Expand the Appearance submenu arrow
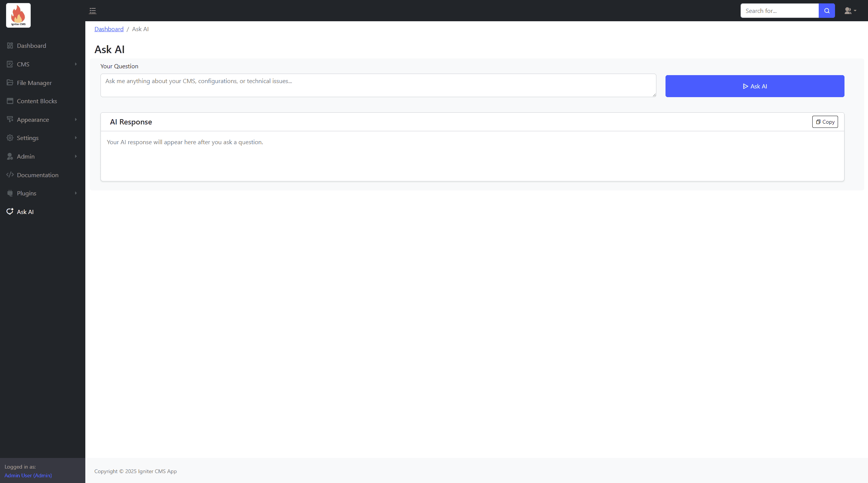This screenshot has width=868, height=483. click(x=76, y=120)
